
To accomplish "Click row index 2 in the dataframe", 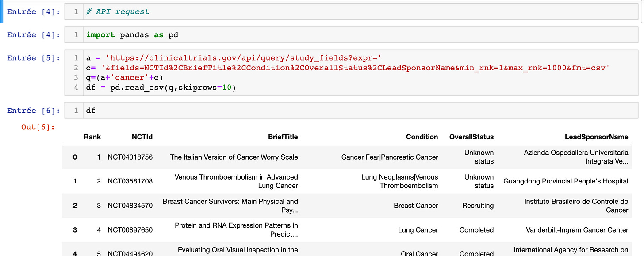I will (x=75, y=206).
